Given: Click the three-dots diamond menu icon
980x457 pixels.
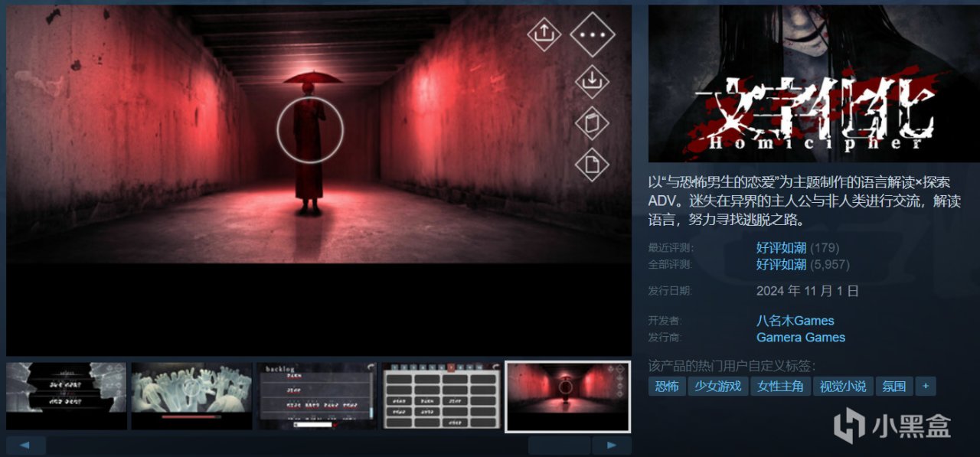Looking at the screenshot, I should click(x=593, y=34).
